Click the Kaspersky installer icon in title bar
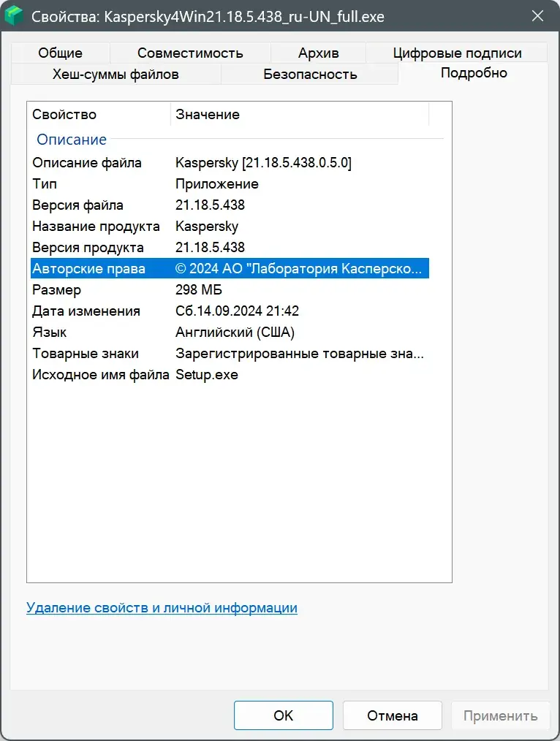 click(14, 16)
